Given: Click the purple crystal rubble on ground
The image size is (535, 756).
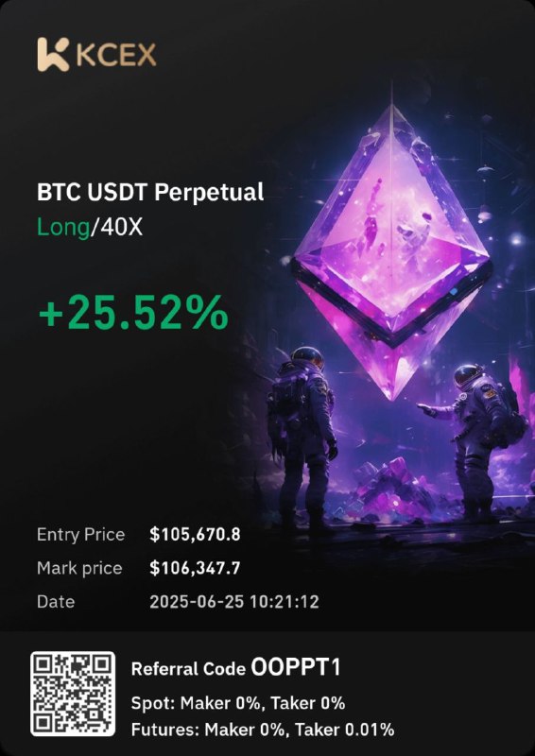Looking at the screenshot, I should (393, 485).
